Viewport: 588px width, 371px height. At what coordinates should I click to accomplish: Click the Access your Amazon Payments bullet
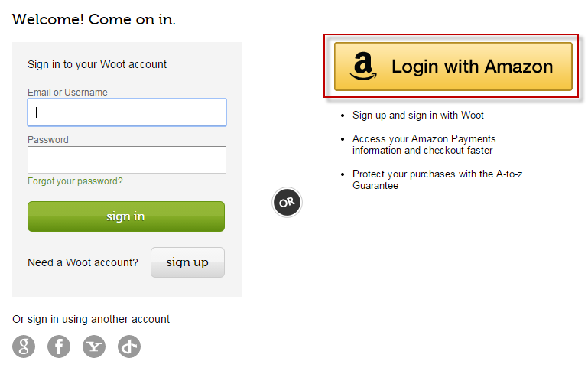pyautogui.click(x=424, y=145)
